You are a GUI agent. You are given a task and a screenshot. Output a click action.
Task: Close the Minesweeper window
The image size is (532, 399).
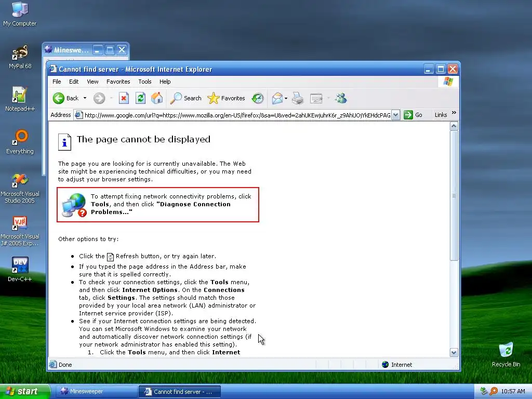pos(122,50)
